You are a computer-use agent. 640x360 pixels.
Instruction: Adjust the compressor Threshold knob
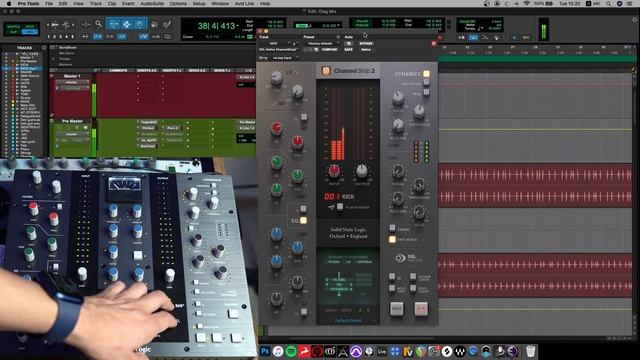click(x=419, y=111)
